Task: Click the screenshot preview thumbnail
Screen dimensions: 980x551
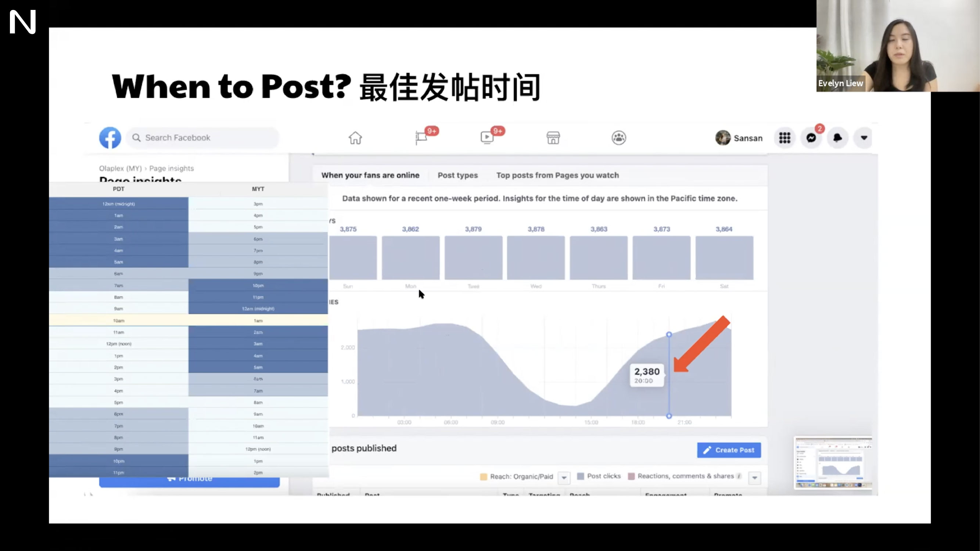Action: pyautogui.click(x=833, y=463)
